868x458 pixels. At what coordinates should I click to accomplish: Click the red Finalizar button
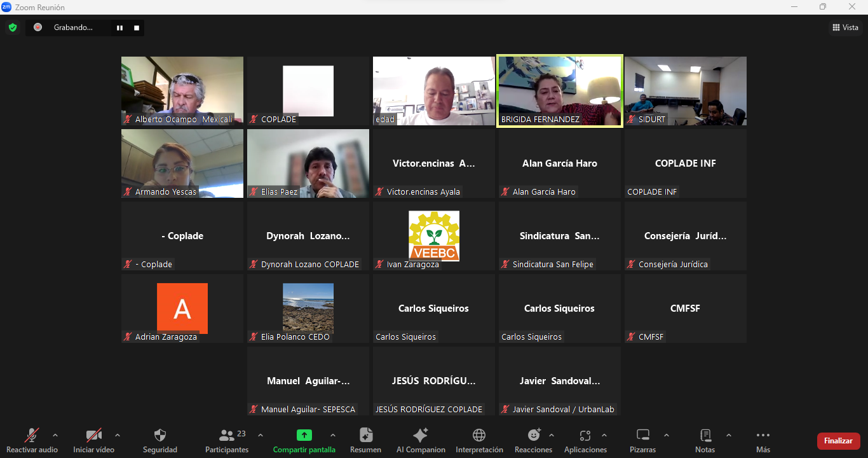tap(838, 441)
